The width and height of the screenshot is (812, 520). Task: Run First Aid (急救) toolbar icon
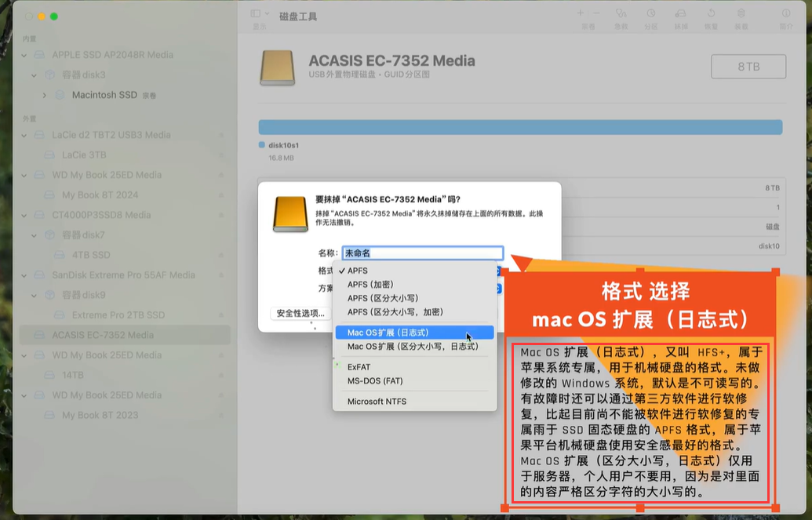click(x=621, y=13)
